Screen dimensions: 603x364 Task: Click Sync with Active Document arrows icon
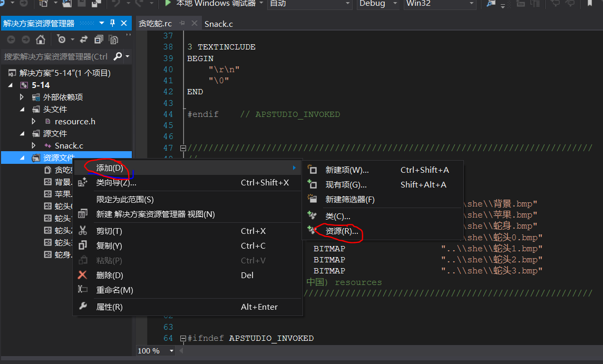[83, 40]
